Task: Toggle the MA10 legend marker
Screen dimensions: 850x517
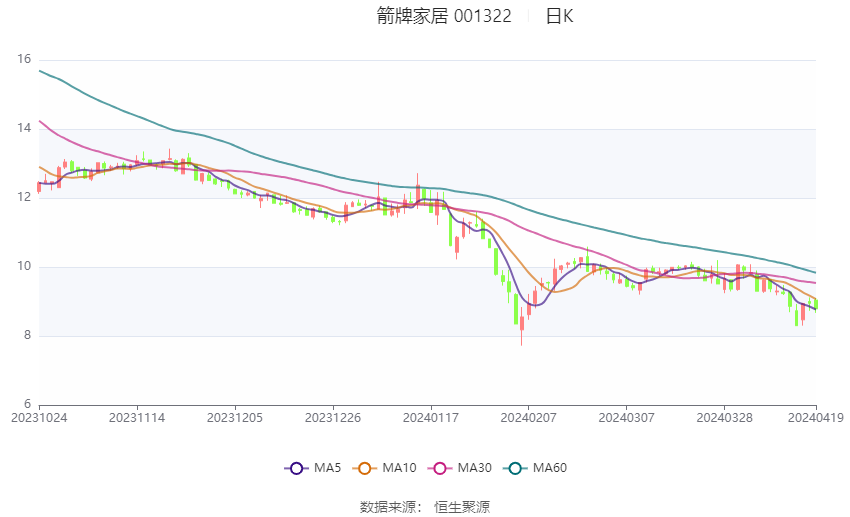Action: (364, 468)
